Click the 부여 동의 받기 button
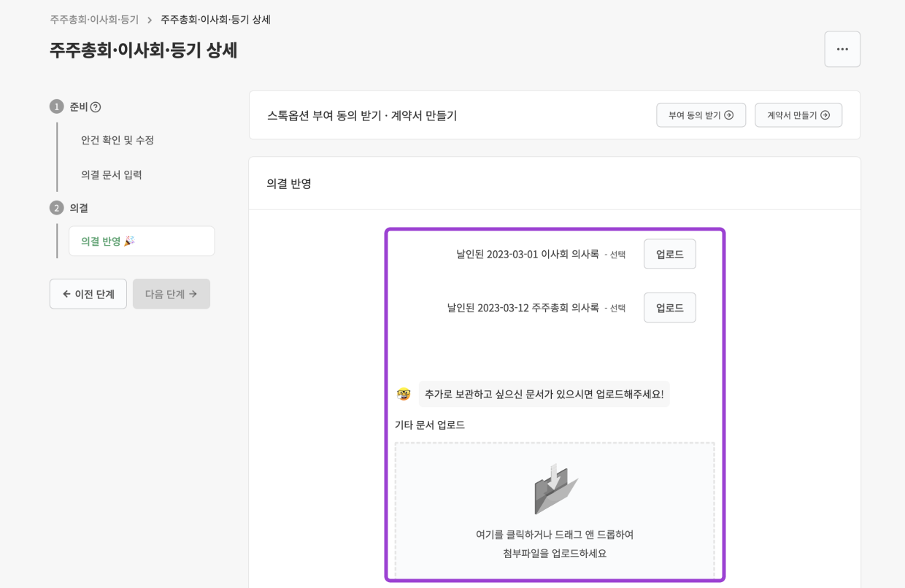 (x=701, y=115)
